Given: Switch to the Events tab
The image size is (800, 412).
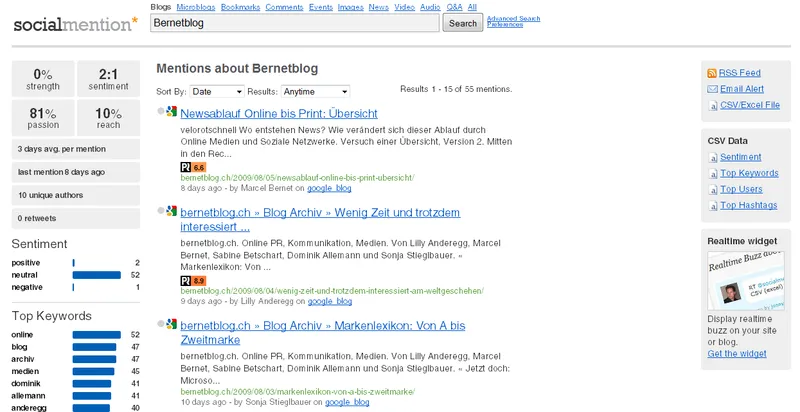Looking at the screenshot, I should (x=321, y=7).
